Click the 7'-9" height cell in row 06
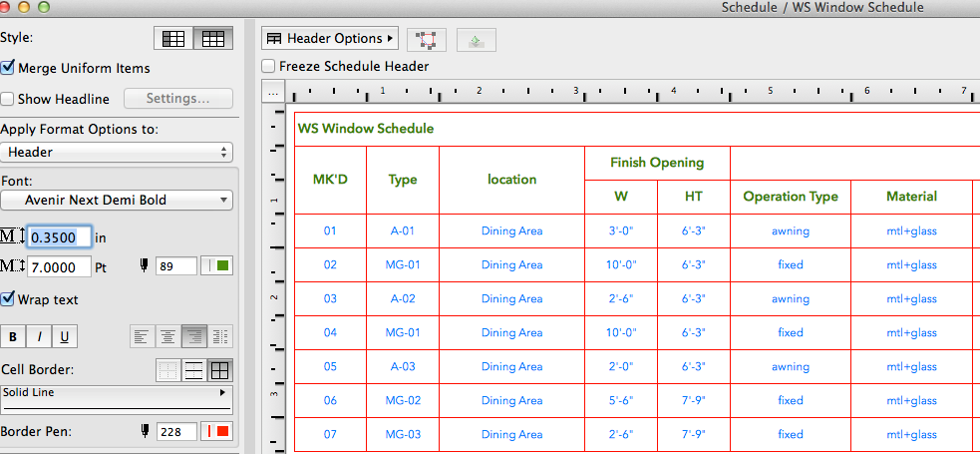The image size is (980, 454). tap(693, 400)
